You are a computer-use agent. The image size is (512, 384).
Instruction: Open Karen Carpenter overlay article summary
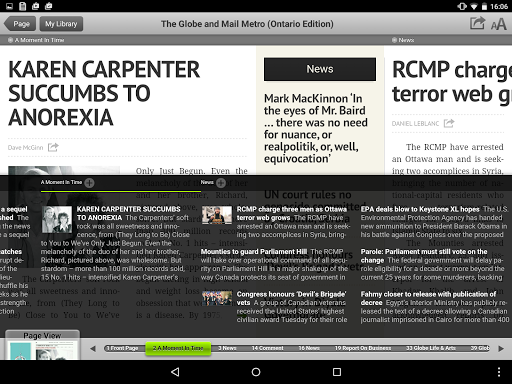click(x=115, y=243)
